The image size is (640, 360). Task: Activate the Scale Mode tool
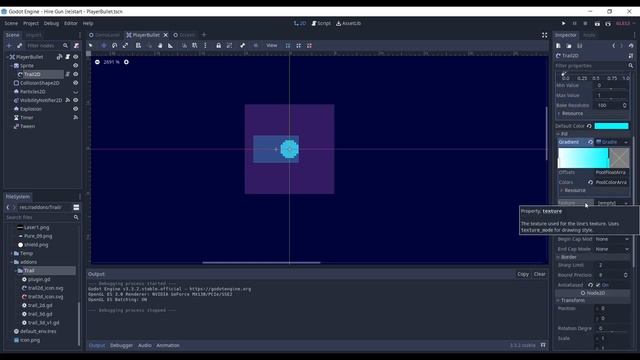pos(125,45)
